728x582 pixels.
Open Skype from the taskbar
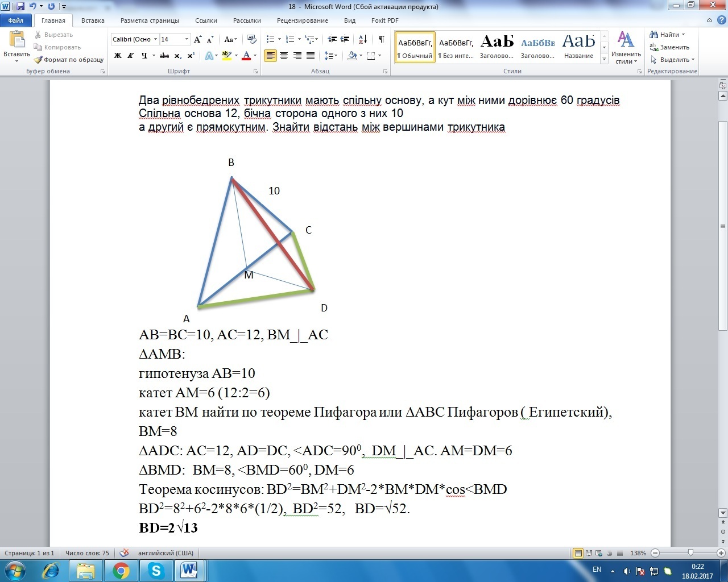tap(156, 570)
